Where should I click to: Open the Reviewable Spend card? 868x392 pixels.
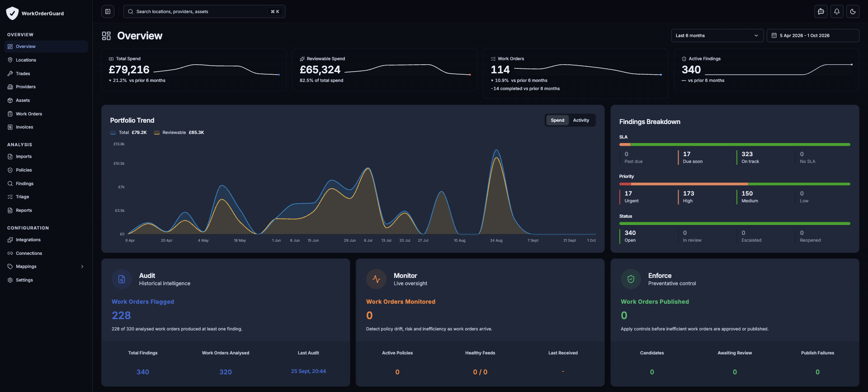click(385, 70)
